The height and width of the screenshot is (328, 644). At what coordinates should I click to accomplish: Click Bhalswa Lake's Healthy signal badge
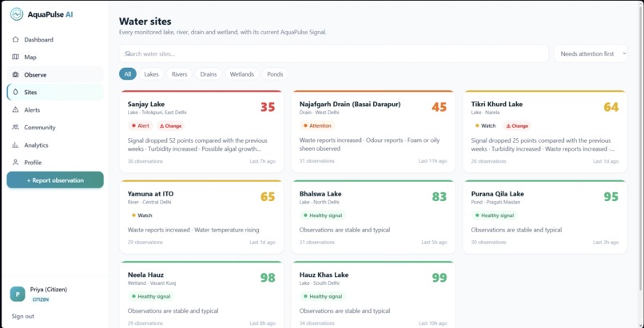click(323, 215)
